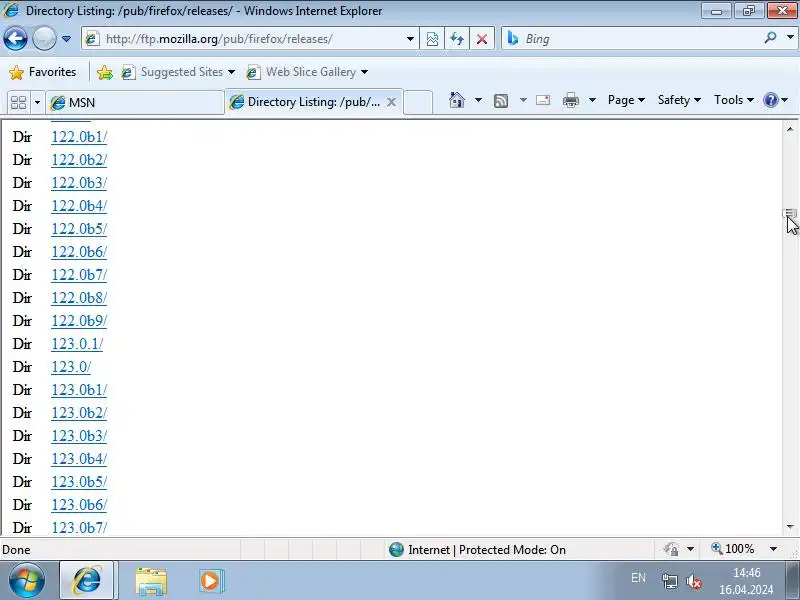Print the page with printer icon
The image size is (800, 600).
click(x=570, y=100)
